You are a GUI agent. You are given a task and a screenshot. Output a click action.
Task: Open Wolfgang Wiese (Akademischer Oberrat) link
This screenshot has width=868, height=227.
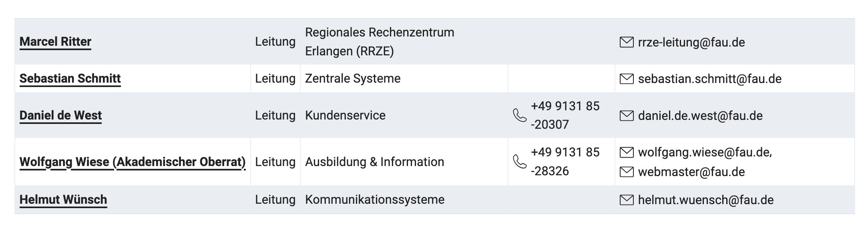pos(133,162)
